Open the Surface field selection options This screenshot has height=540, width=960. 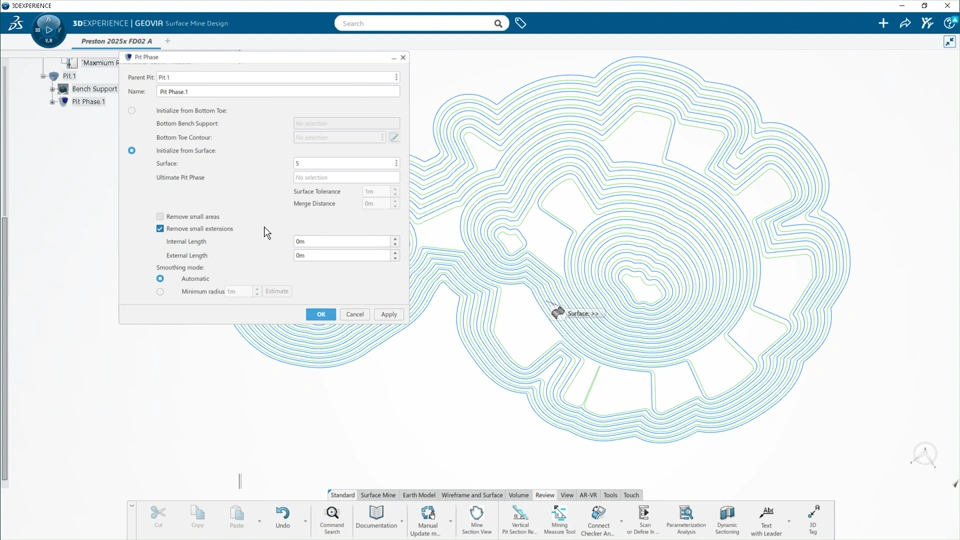(x=396, y=163)
